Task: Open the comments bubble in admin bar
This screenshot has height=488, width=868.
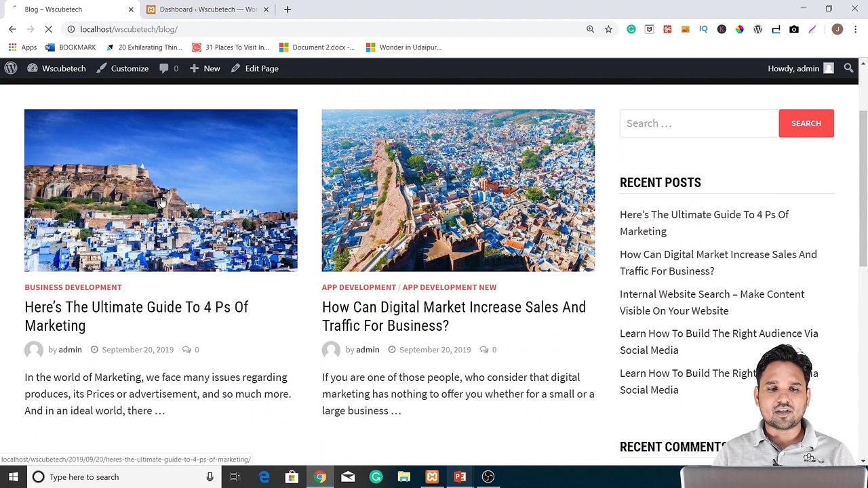Action: [168, 68]
